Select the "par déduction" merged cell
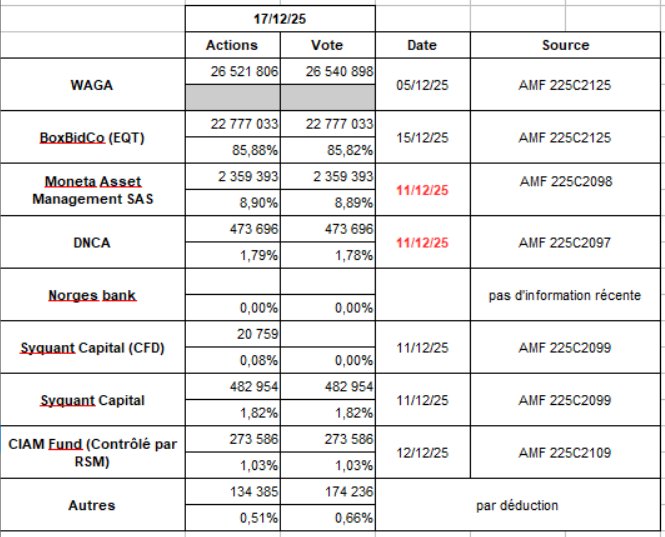This screenshot has height=537, width=665. pyautogui.click(x=517, y=505)
